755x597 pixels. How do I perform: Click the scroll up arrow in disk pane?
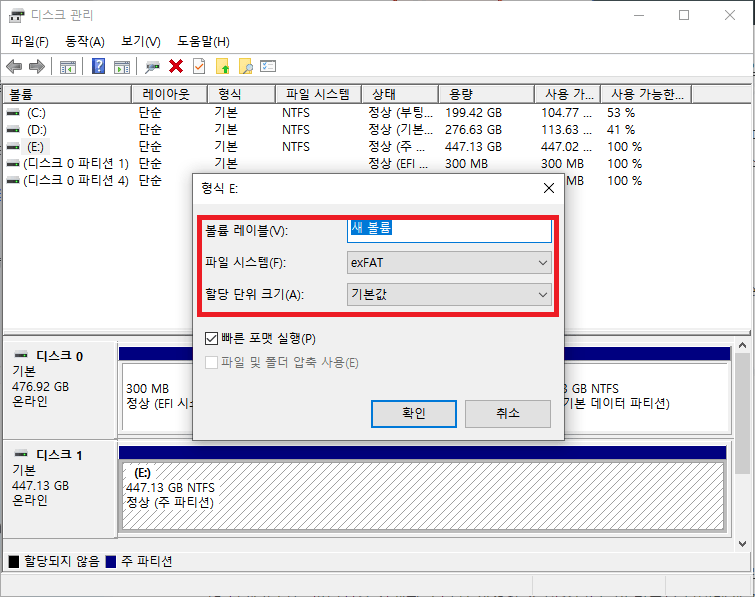(742, 345)
